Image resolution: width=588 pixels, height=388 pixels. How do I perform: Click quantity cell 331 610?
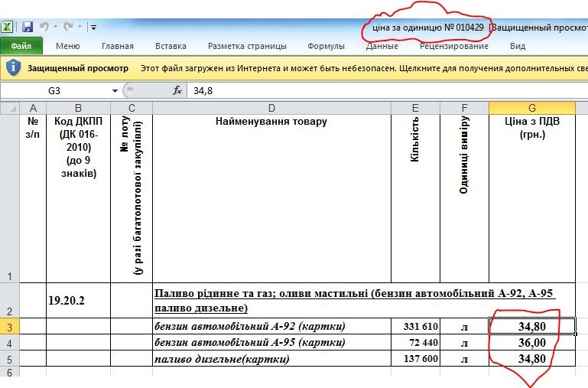(x=415, y=327)
